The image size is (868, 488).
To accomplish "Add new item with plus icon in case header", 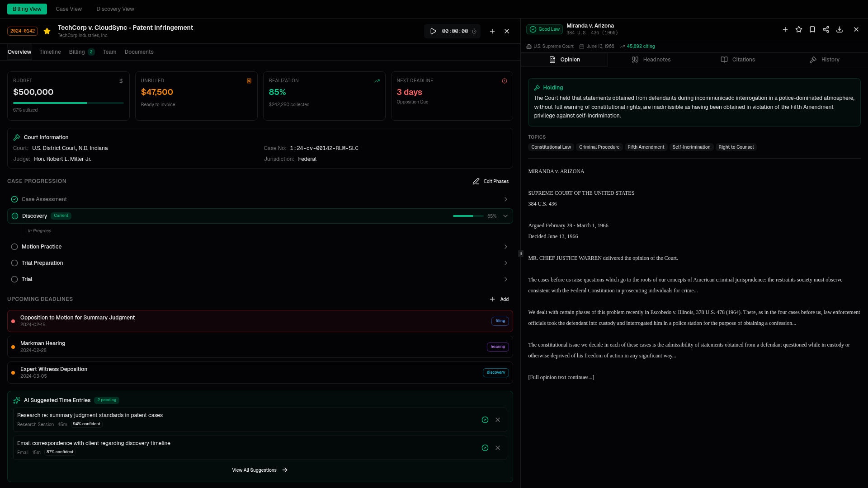I will pos(492,31).
